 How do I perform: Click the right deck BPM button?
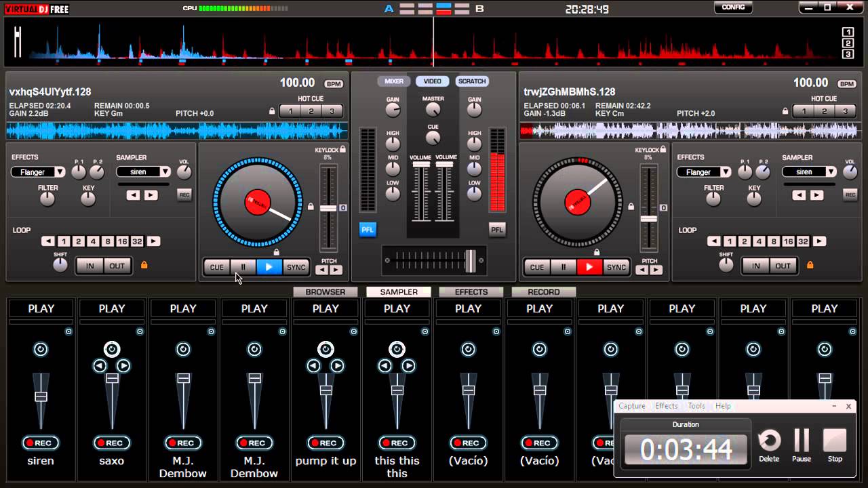tap(847, 84)
